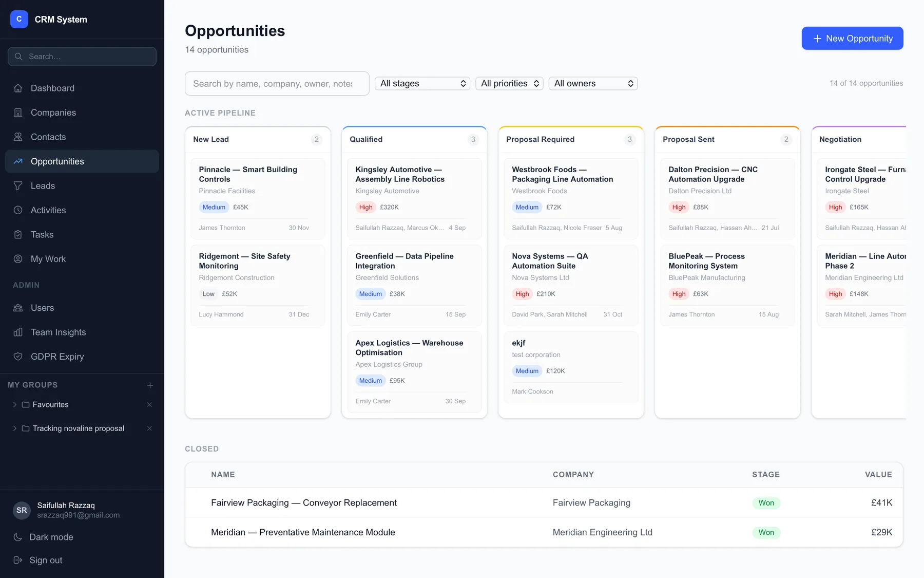The image size is (924, 578).
Task: Click the GDPR Expiry shield icon
Action: pyautogui.click(x=18, y=357)
